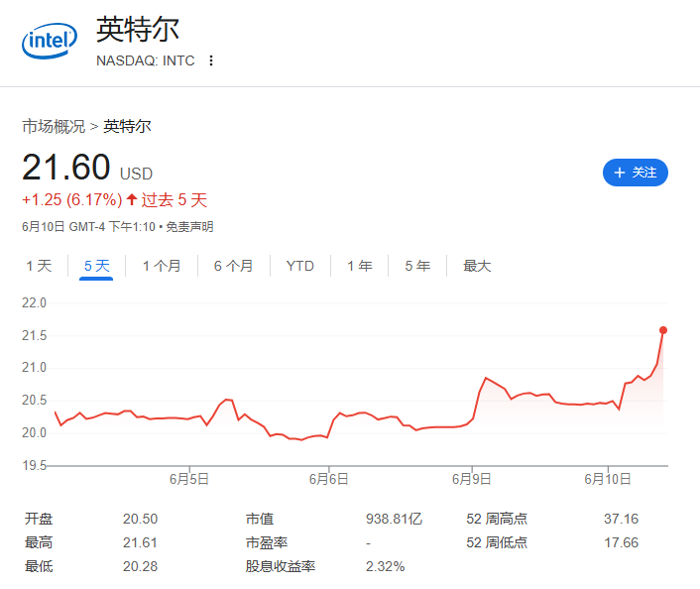
Task: Click the +1.25 (6.17%) change text
Action: [71, 199]
